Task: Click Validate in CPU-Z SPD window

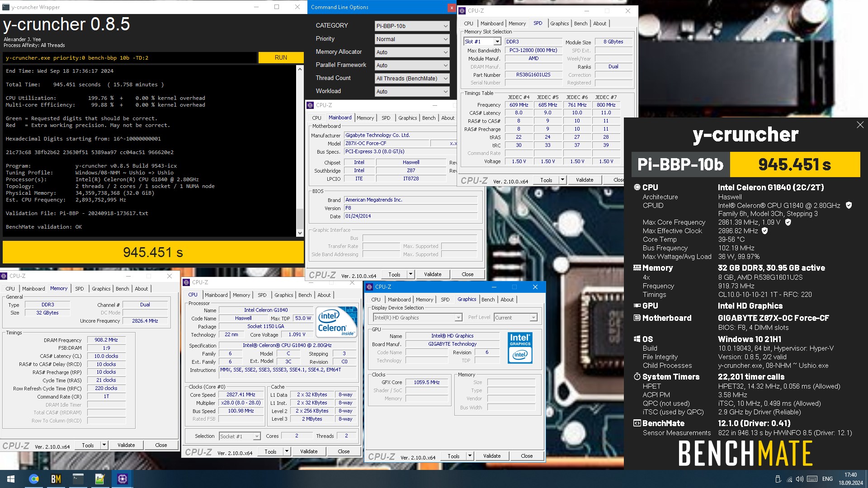Action: click(x=584, y=180)
